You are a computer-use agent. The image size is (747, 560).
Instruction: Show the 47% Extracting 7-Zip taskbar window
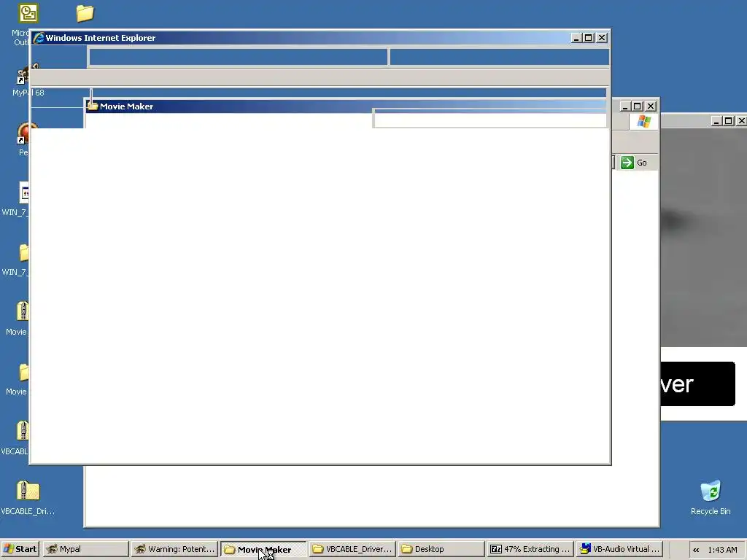[530, 549]
